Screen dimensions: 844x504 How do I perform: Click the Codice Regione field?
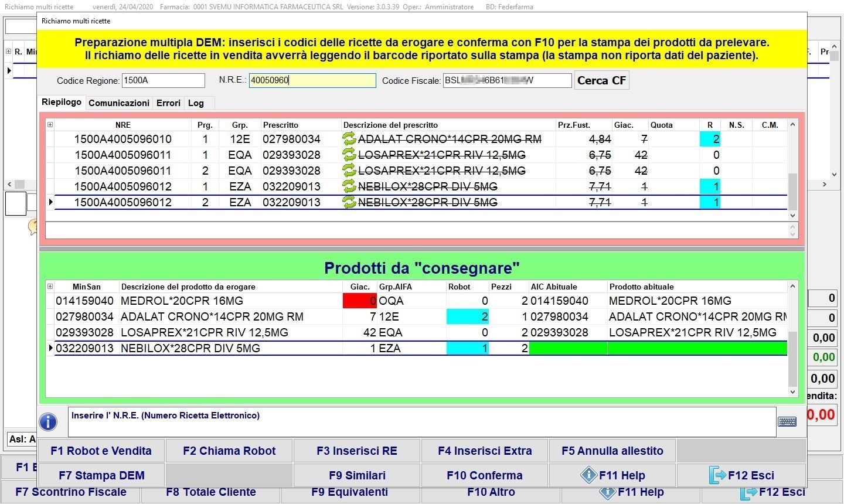[x=163, y=81]
